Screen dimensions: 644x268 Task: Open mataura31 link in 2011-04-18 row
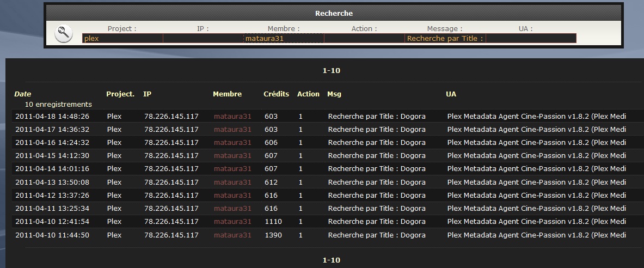[x=232, y=117]
